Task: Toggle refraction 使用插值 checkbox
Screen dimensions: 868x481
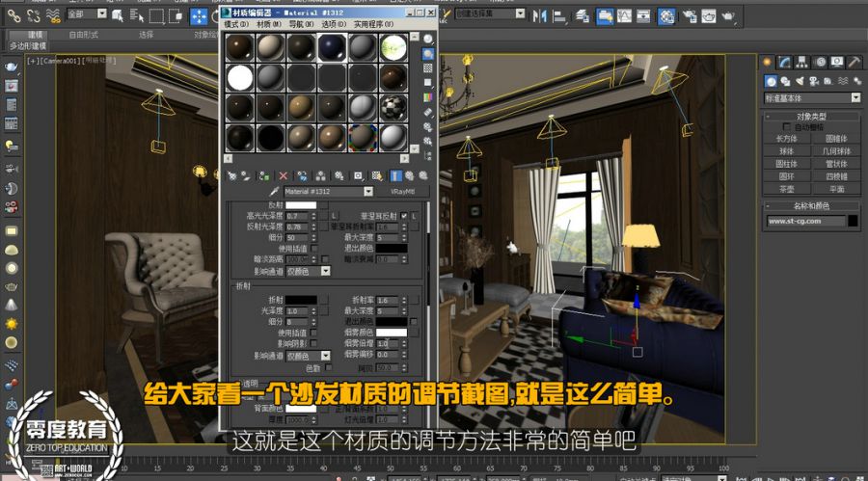Action: (313, 333)
